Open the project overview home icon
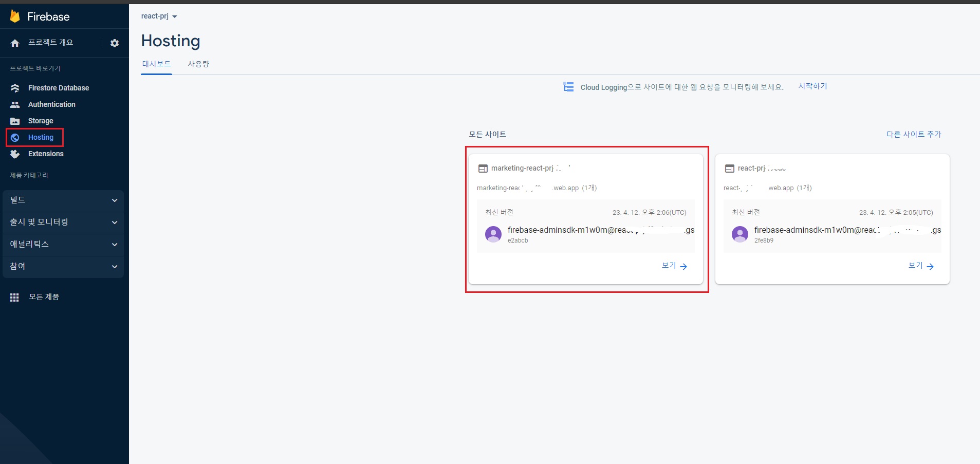This screenshot has height=464, width=980. [x=15, y=43]
